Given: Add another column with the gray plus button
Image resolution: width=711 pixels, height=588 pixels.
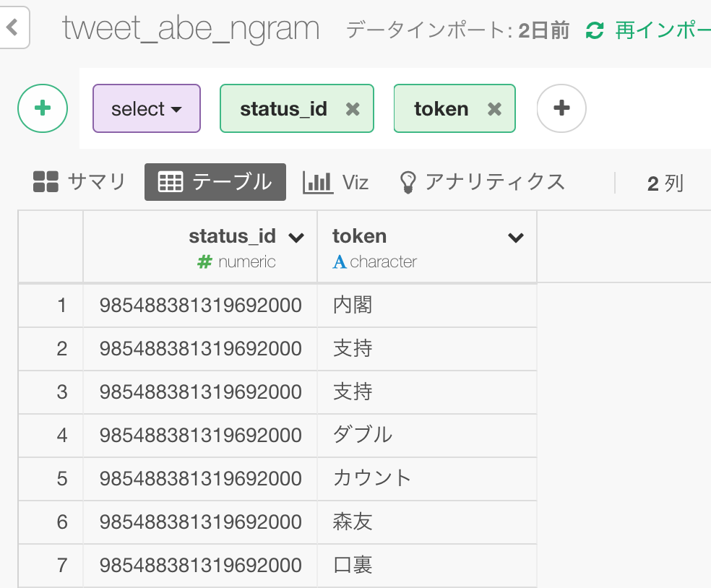Looking at the screenshot, I should click(561, 108).
